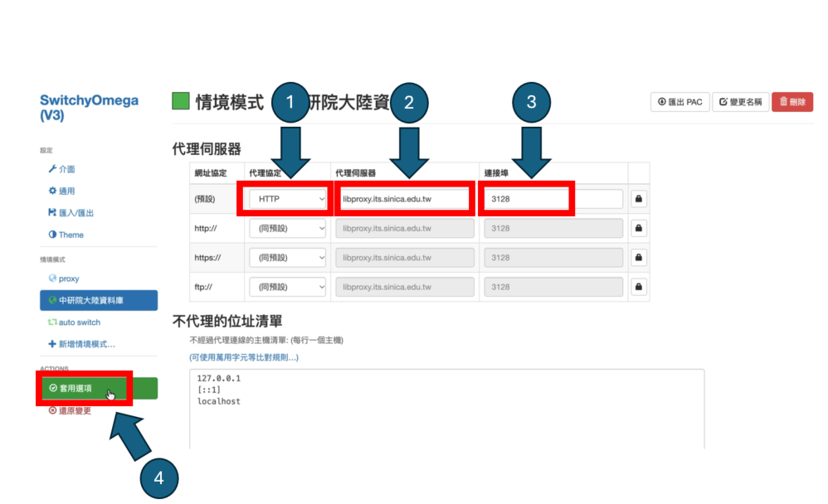The width and height of the screenshot is (828, 504).
Task: Open the HTTP protocol dropdown in default row
Action: pyautogui.click(x=288, y=199)
